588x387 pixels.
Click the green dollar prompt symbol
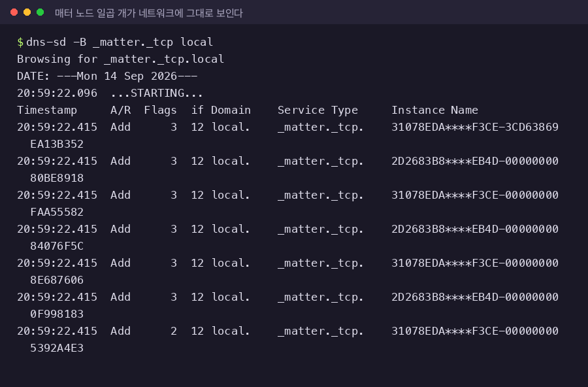[20, 42]
